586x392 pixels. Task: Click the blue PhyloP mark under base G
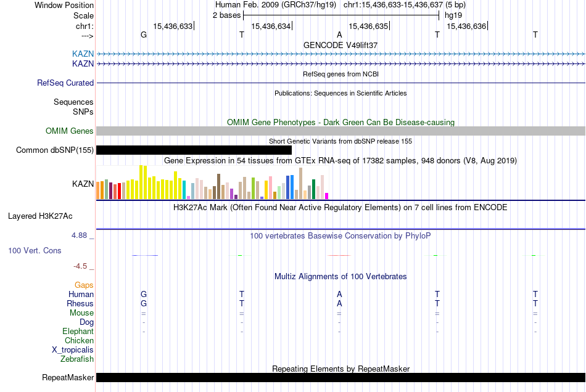145,255
